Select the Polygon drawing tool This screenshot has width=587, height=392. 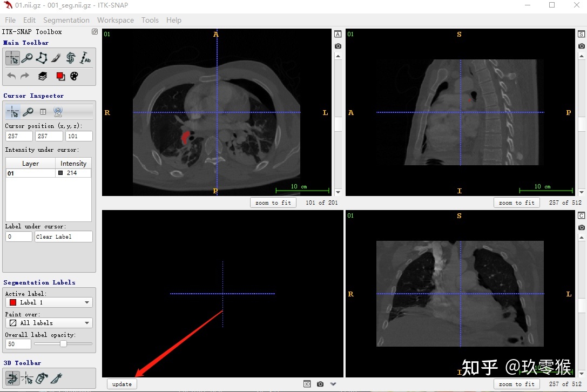(x=42, y=58)
